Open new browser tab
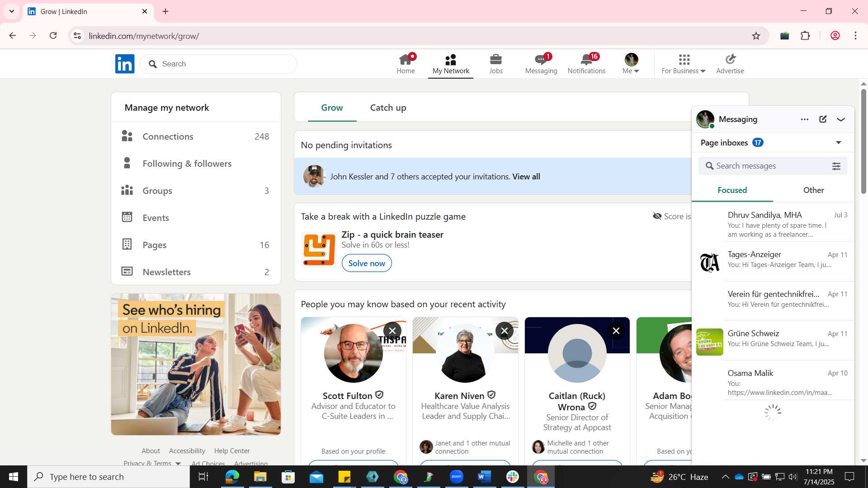868x488 pixels. (165, 11)
